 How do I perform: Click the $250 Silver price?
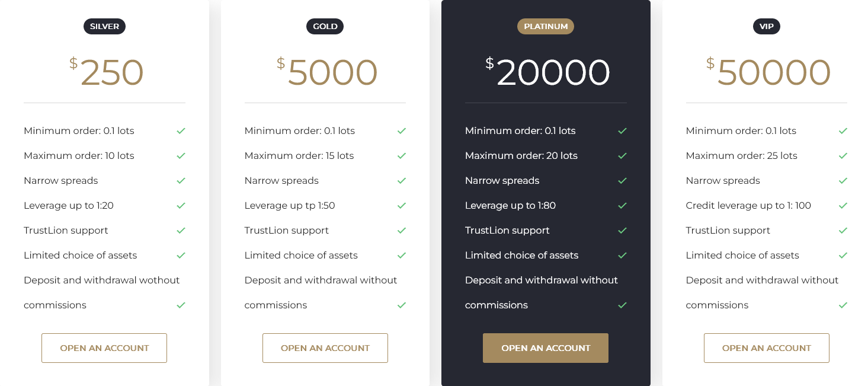coord(107,72)
